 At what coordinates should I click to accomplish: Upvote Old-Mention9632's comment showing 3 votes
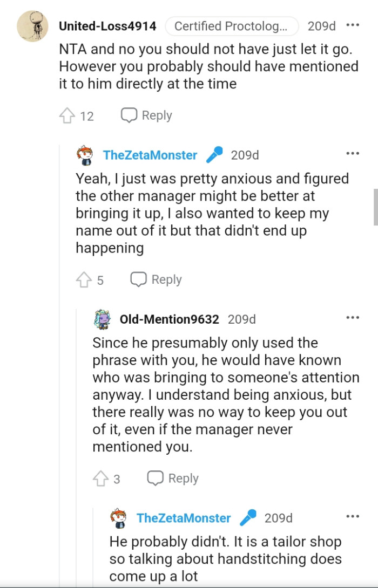[x=102, y=478]
